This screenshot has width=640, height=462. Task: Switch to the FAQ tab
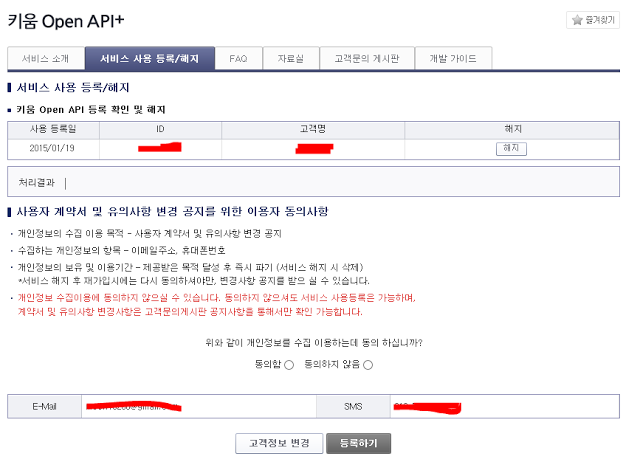(x=238, y=58)
